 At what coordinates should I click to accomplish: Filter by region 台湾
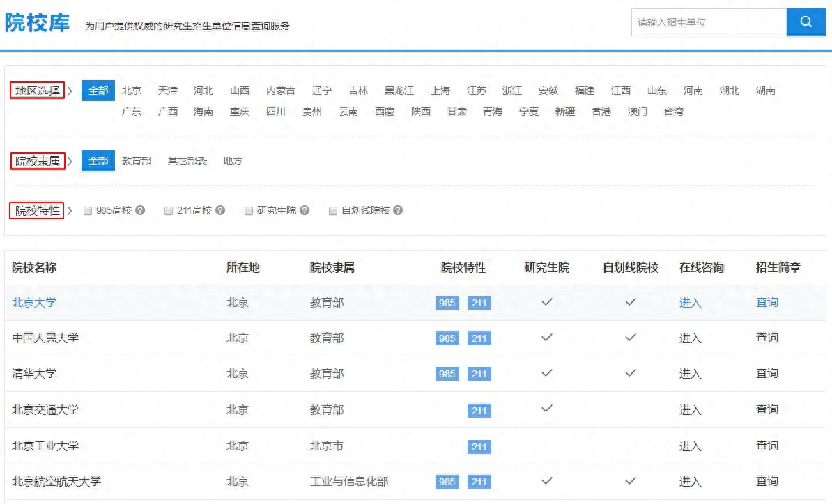[x=674, y=111]
